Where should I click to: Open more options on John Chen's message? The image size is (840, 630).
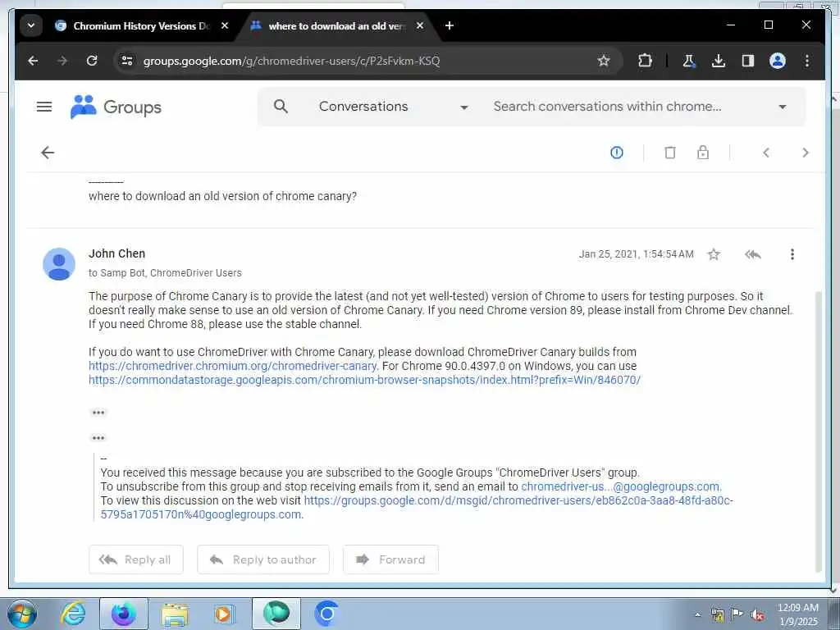click(792, 254)
